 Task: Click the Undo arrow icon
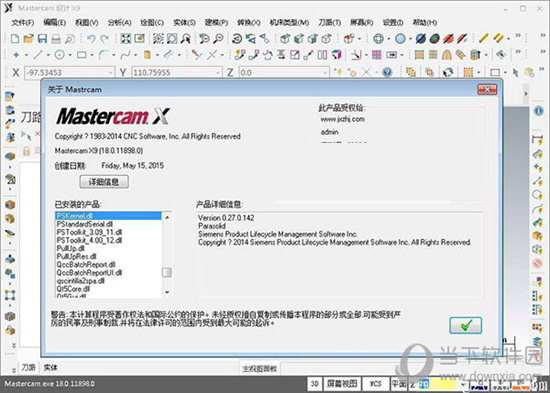pyautogui.click(x=91, y=38)
